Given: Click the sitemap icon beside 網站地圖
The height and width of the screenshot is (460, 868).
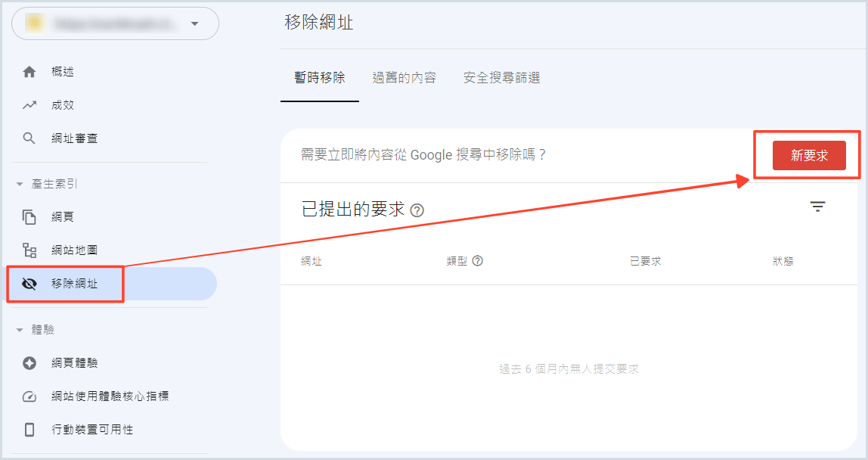Looking at the screenshot, I should point(29,250).
